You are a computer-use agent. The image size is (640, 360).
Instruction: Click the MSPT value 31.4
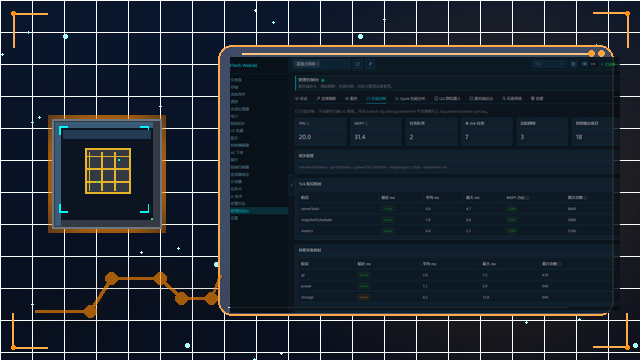(x=360, y=137)
